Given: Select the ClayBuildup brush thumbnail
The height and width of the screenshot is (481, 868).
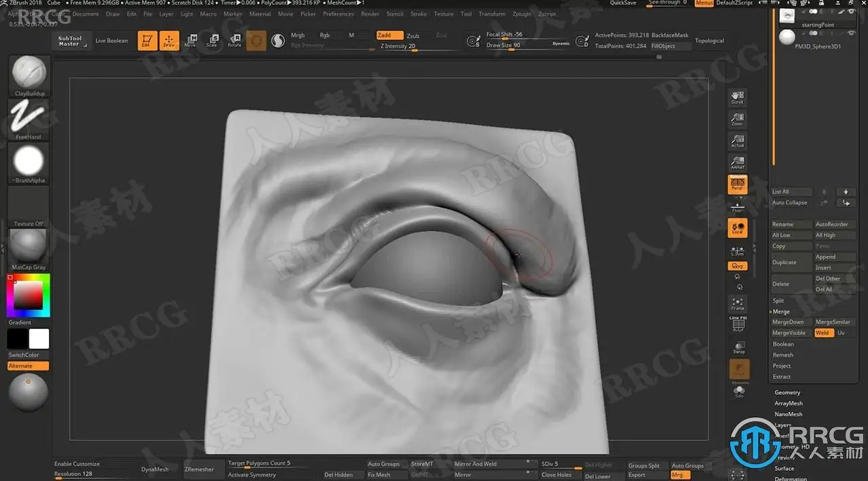Looking at the screenshot, I should 29,73.
